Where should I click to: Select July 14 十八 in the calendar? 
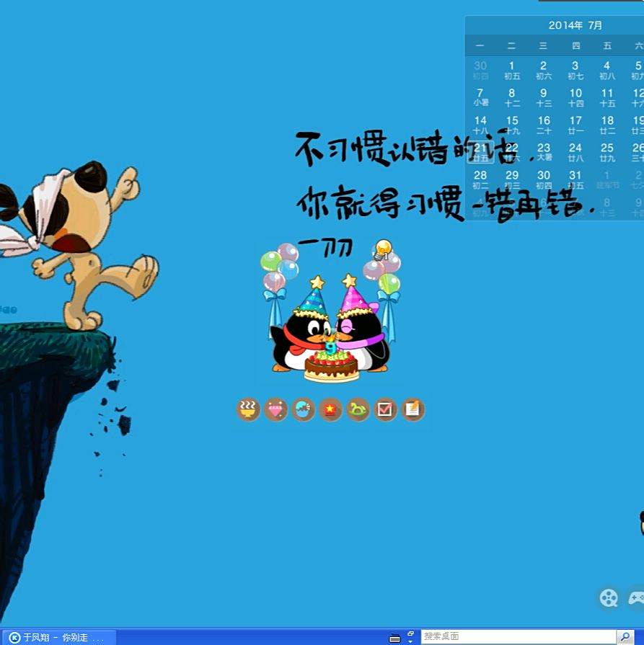[x=480, y=125]
